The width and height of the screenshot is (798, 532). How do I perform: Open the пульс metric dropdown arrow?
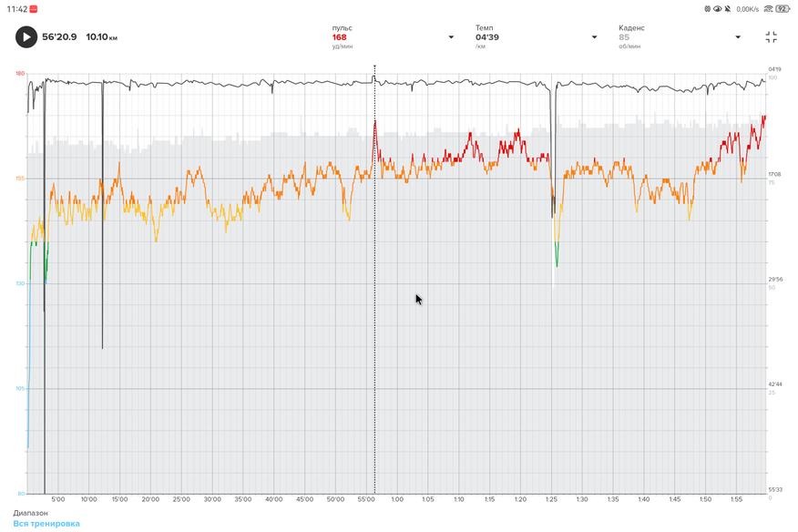pos(451,37)
